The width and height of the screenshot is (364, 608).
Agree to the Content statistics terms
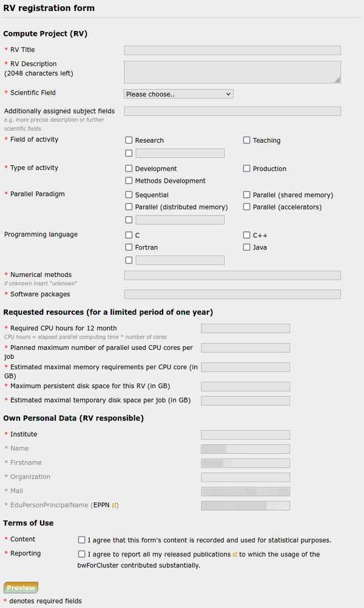(82, 539)
